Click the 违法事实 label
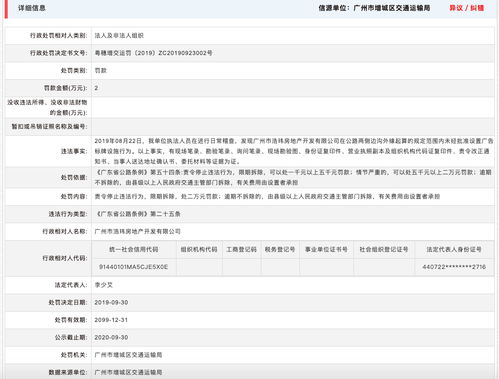This screenshot has width=499, height=379. [74, 151]
